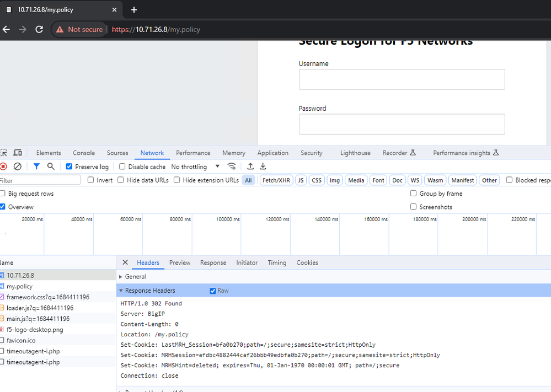The image size is (551, 392).
Task: Expand the General headers section
Action: tap(135, 277)
